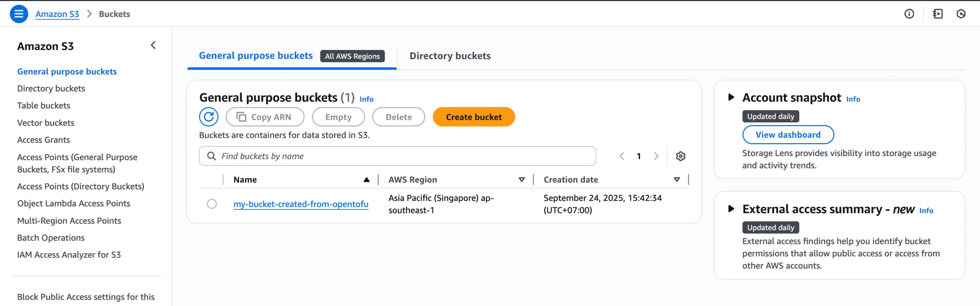The image size is (980, 306).
Task: Open Vector buckets in sidebar
Action: click(46, 123)
